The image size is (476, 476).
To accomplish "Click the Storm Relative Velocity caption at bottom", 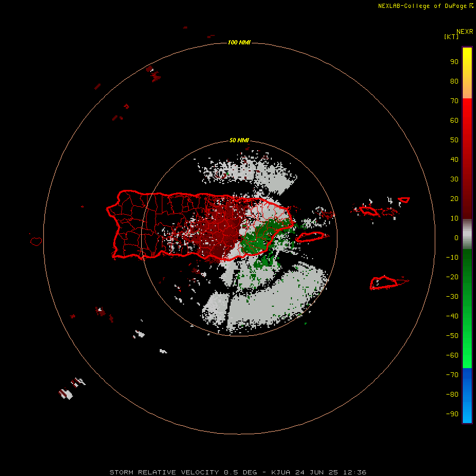I will pos(238,472).
